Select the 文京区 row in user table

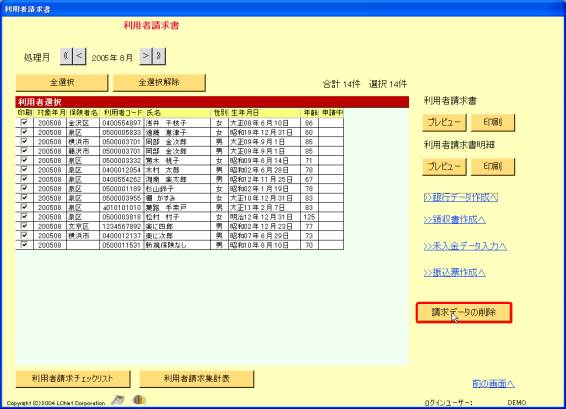point(180,226)
